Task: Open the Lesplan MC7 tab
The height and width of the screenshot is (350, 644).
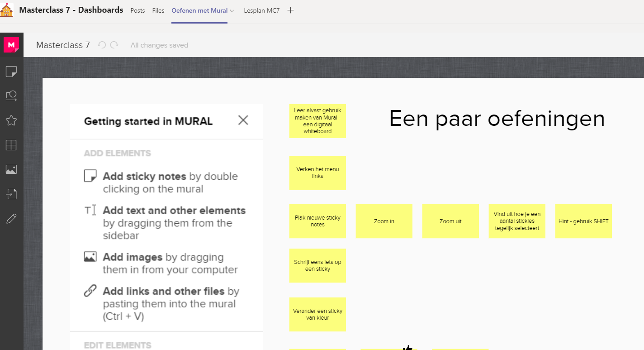Action: tap(261, 10)
